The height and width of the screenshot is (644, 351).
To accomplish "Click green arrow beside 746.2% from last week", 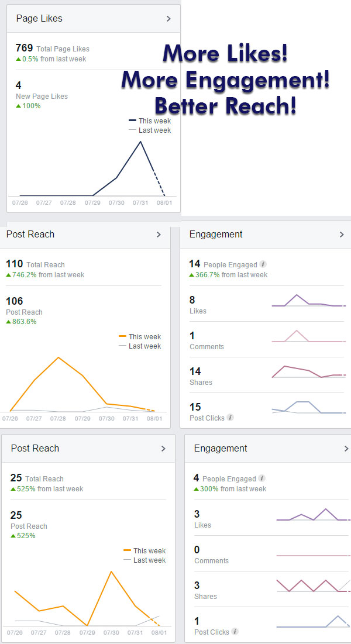I will [x=8, y=275].
